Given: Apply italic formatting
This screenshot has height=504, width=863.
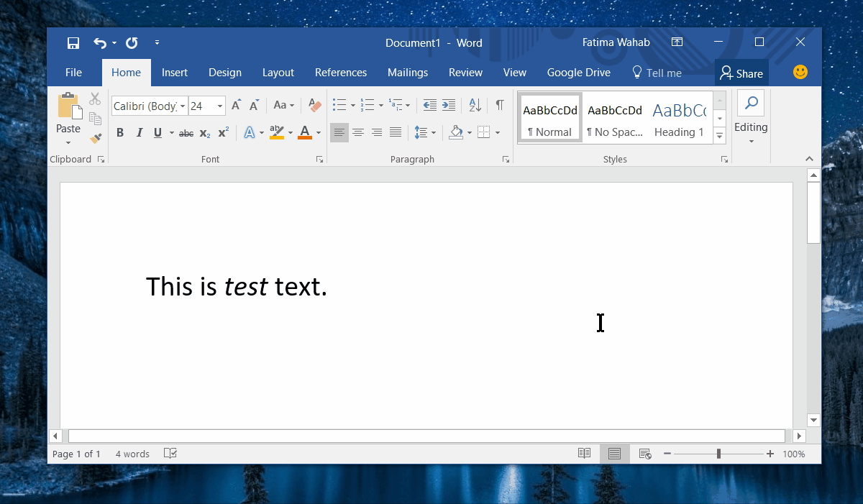Looking at the screenshot, I should [x=139, y=132].
